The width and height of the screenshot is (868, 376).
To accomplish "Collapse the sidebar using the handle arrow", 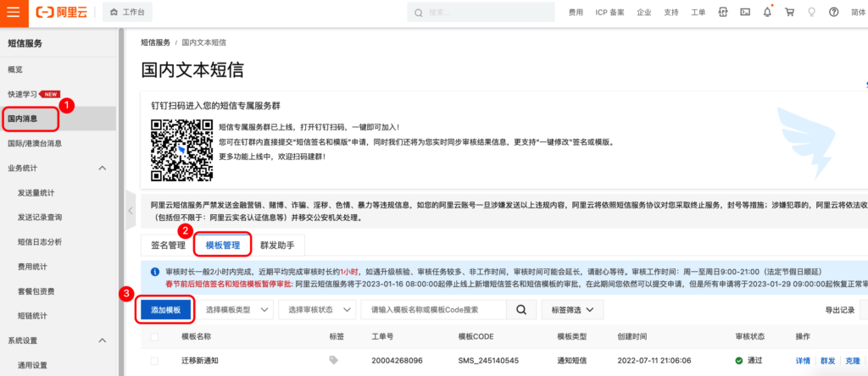I will click(x=131, y=210).
